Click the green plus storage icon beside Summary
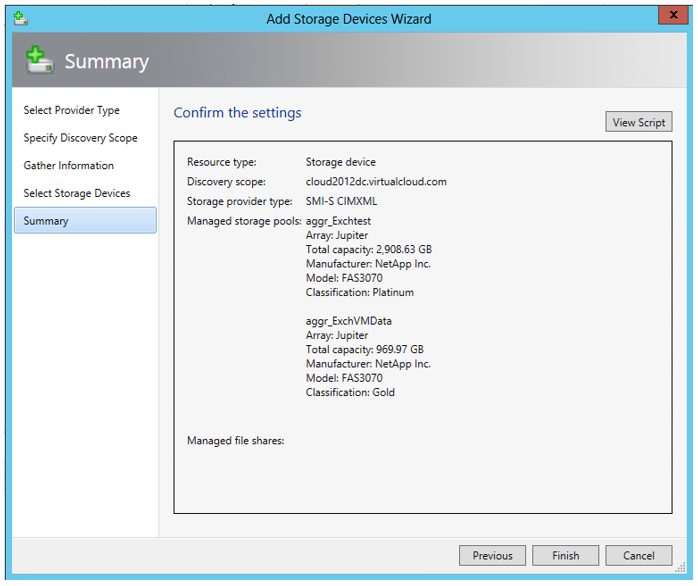 coord(40,61)
